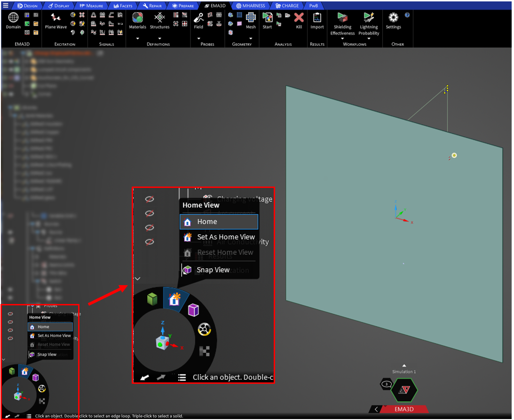Click the red Kill analysis icon
This screenshot has width=514, height=420.
(299, 18)
